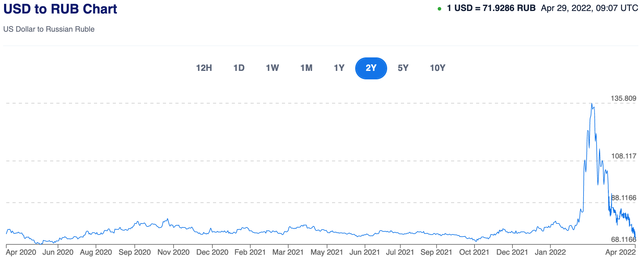This screenshot has height=261, width=644.
Task: Click the Jan 2022 x-axis label
Action: [550, 252]
